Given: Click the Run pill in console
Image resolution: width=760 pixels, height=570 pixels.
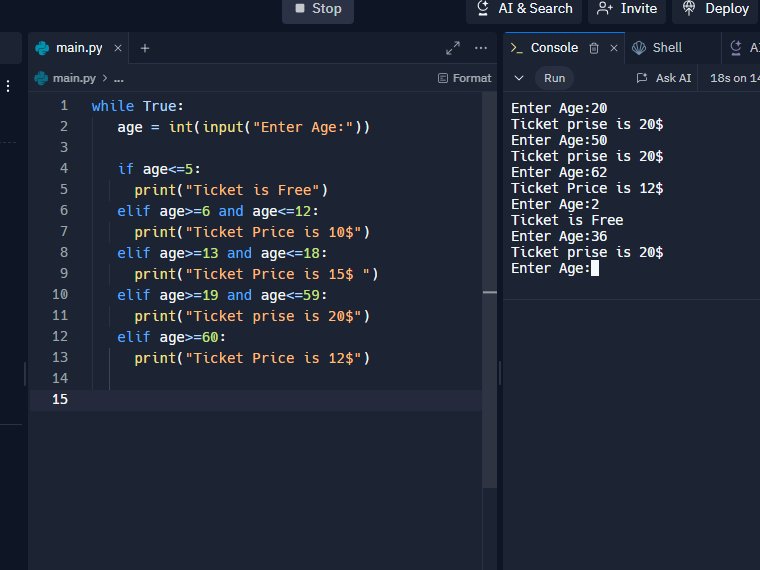Looking at the screenshot, I should (554, 78).
